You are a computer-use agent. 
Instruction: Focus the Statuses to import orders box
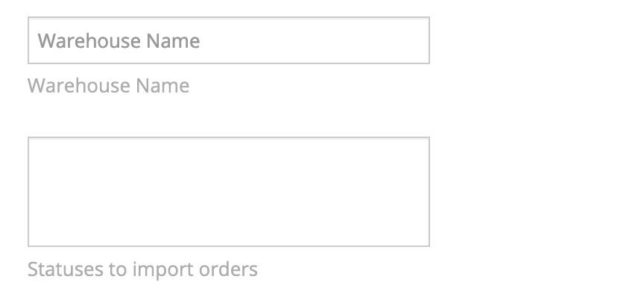[x=229, y=192]
